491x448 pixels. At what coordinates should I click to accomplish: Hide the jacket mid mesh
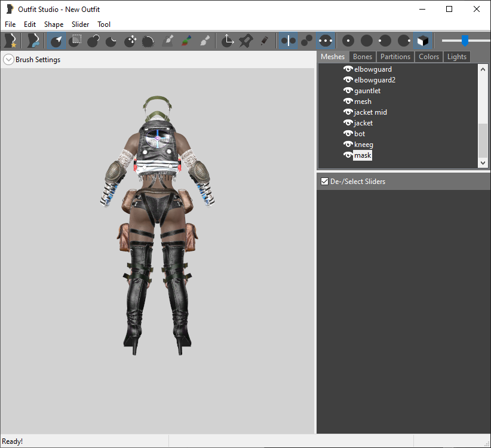348,112
